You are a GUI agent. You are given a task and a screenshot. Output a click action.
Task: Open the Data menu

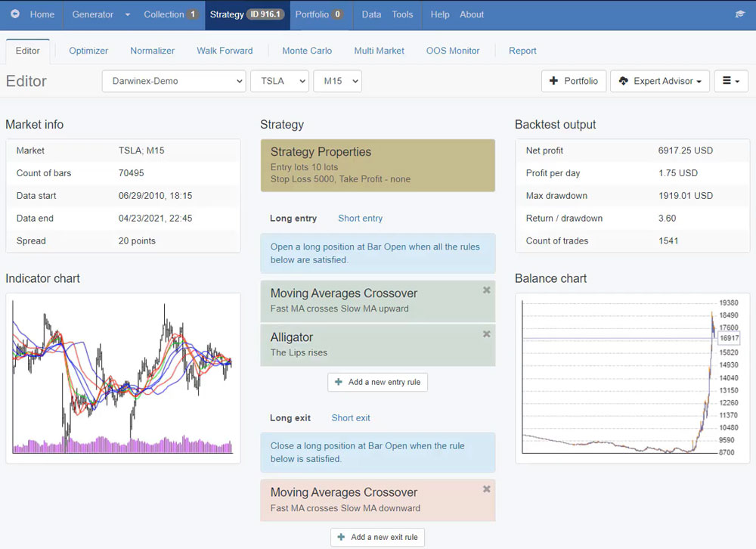coord(371,14)
